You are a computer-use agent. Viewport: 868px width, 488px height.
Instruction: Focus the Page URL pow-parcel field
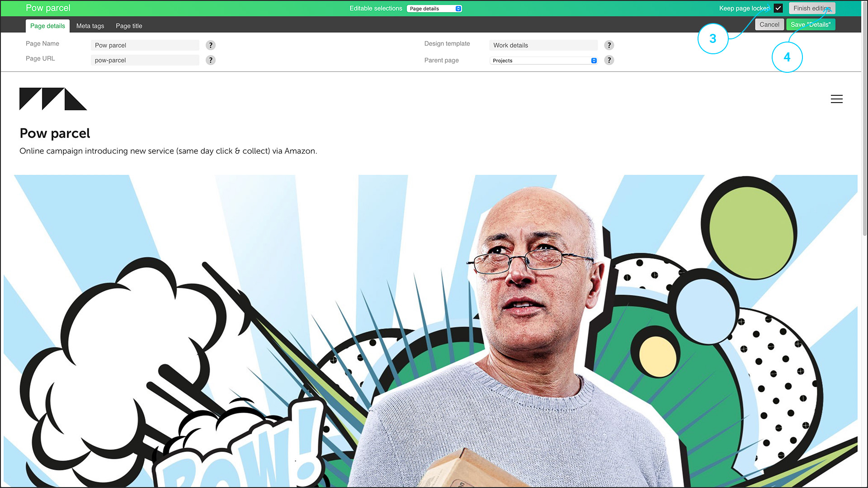[x=145, y=60]
